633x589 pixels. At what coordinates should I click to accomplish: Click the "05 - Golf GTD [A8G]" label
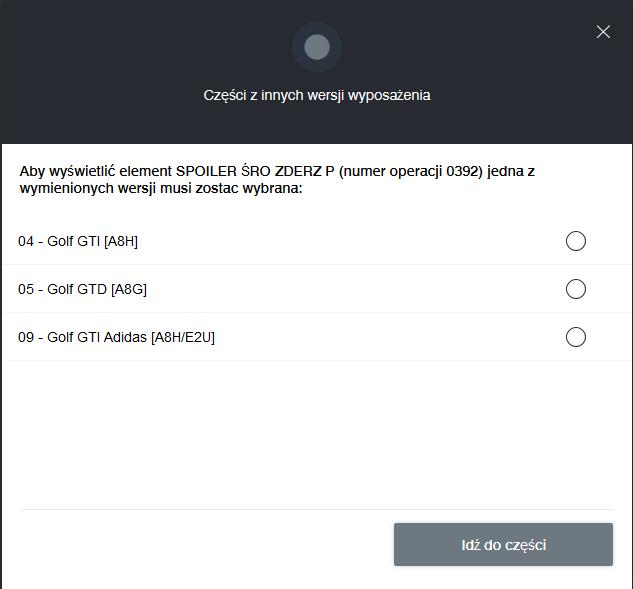pos(82,289)
